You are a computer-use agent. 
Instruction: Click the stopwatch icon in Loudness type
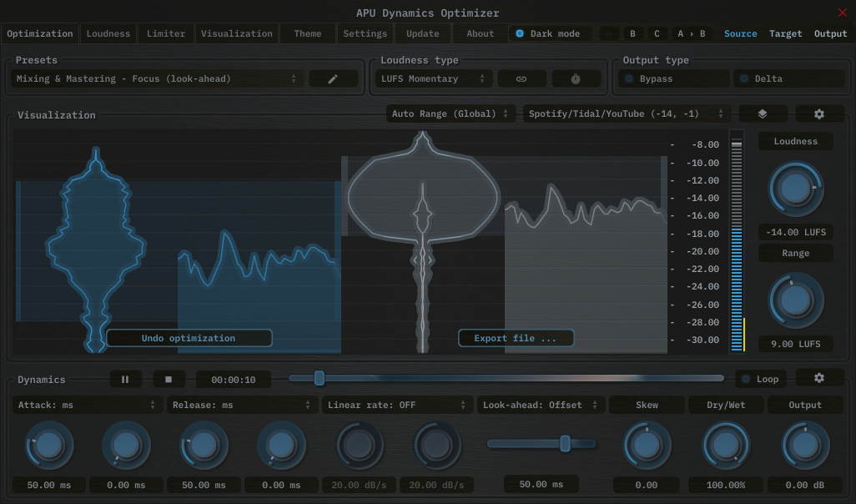click(575, 78)
